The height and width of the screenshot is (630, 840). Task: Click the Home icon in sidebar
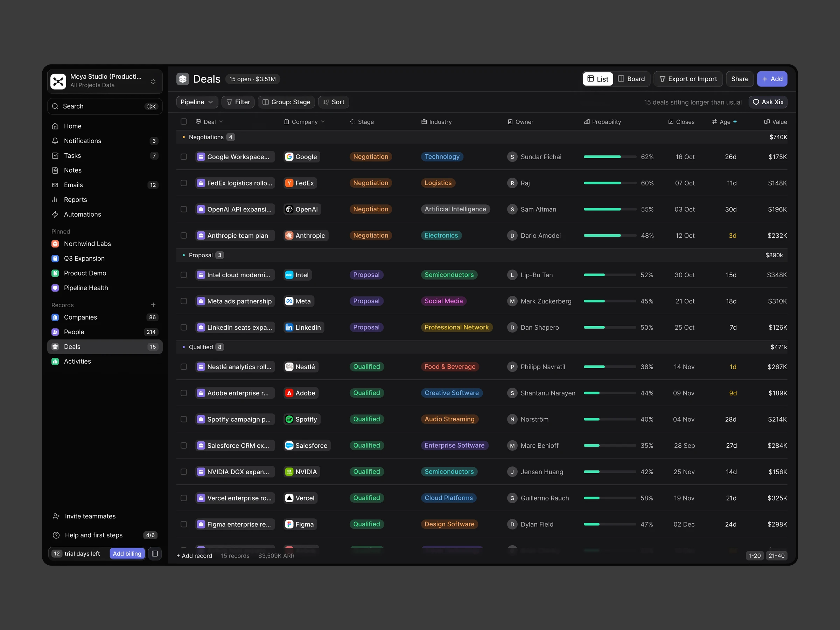coord(55,126)
